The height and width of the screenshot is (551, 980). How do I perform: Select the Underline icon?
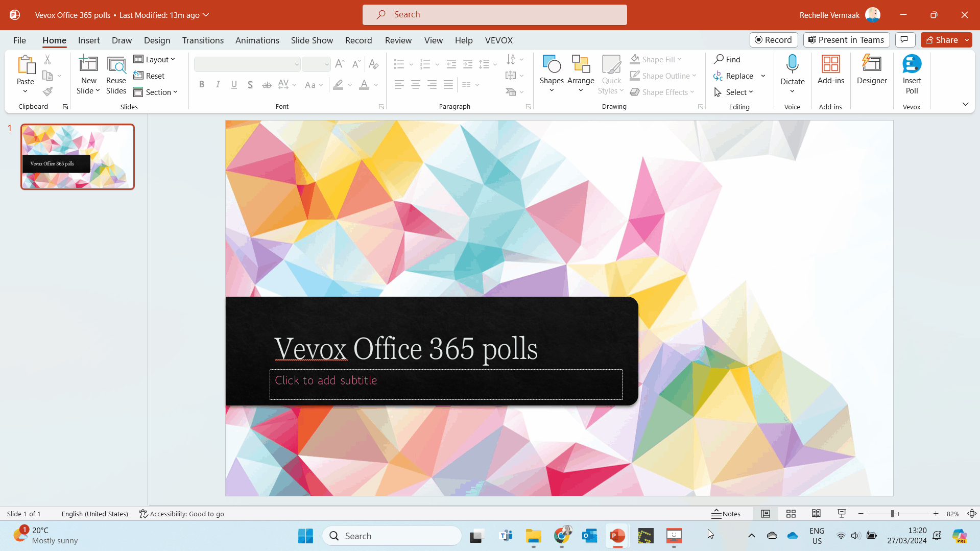pos(234,85)
